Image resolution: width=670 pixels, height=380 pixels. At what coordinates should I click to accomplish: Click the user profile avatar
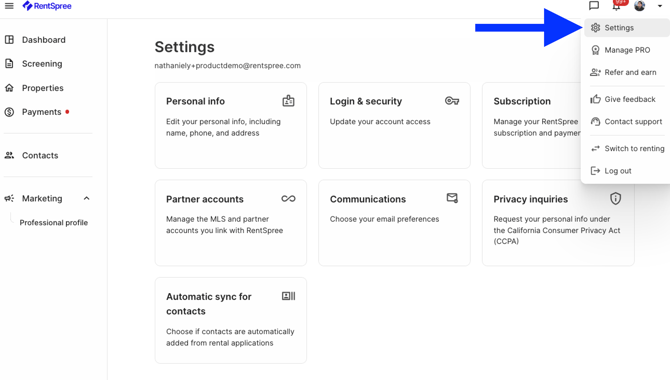640,6
